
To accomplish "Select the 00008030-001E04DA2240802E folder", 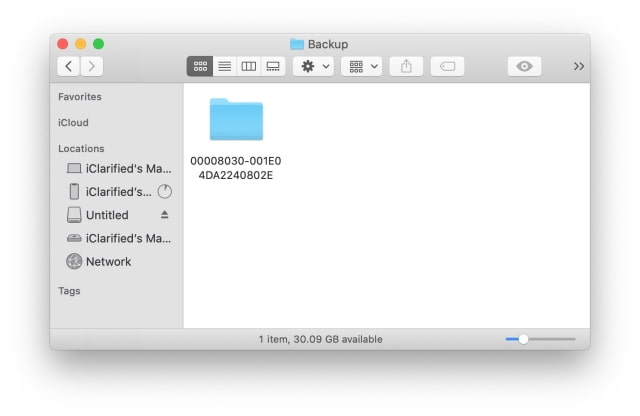I will point(236,120).
